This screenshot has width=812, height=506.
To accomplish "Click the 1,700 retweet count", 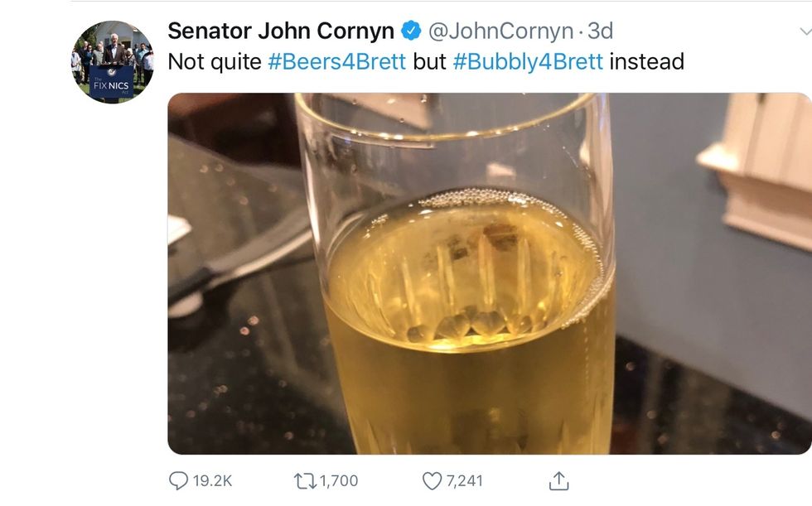I will (338, 480).
